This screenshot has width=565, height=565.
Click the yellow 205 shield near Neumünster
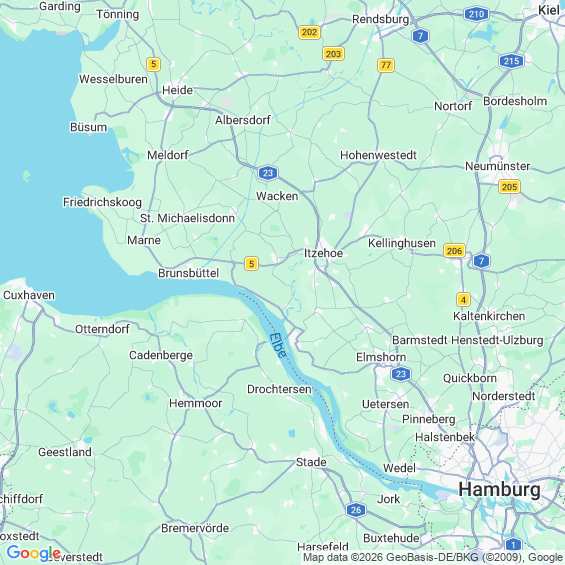coord(510,187)
